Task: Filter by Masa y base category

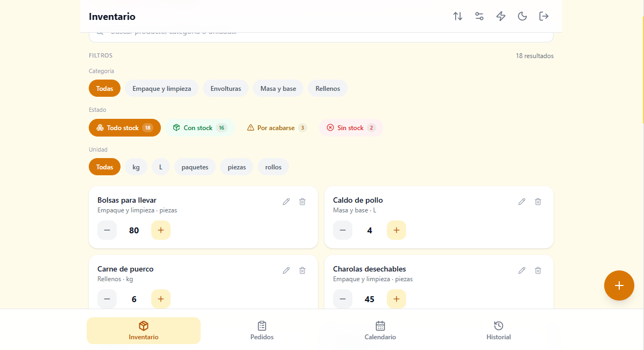Action: click(278, 88)
